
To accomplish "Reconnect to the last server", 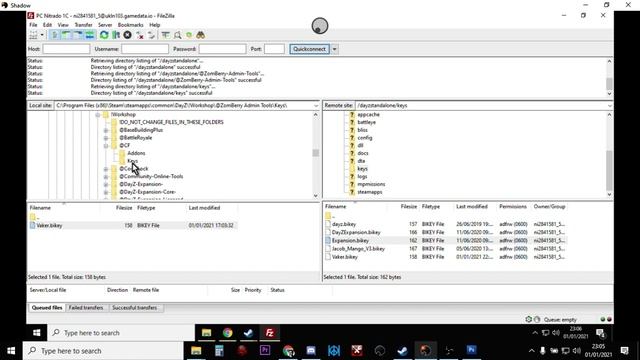I will (151, 35).
